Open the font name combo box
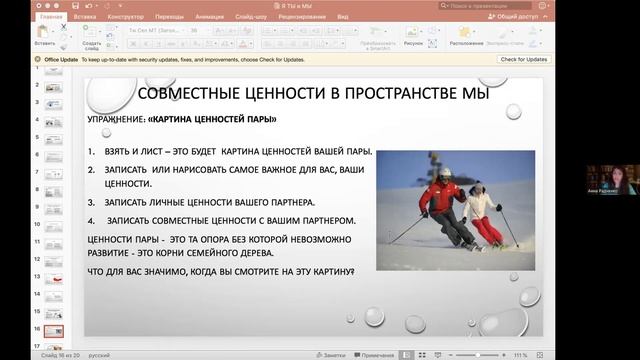The image size is (640, 360). [157, 30]
